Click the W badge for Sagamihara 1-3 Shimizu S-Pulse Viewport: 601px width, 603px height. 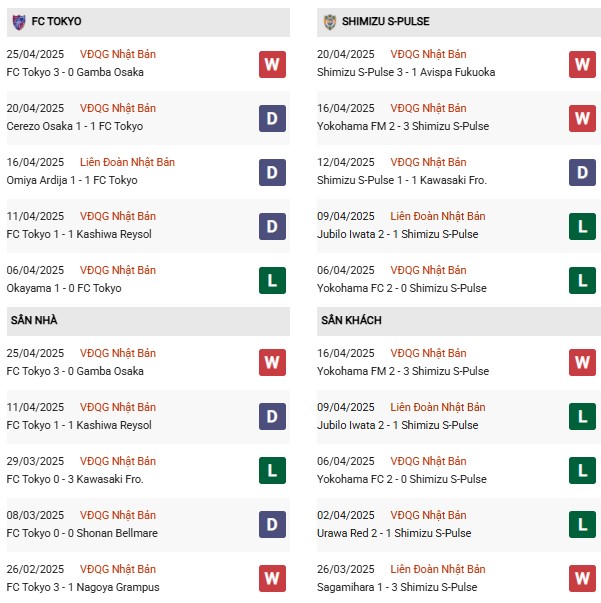[x=582, y=580]
